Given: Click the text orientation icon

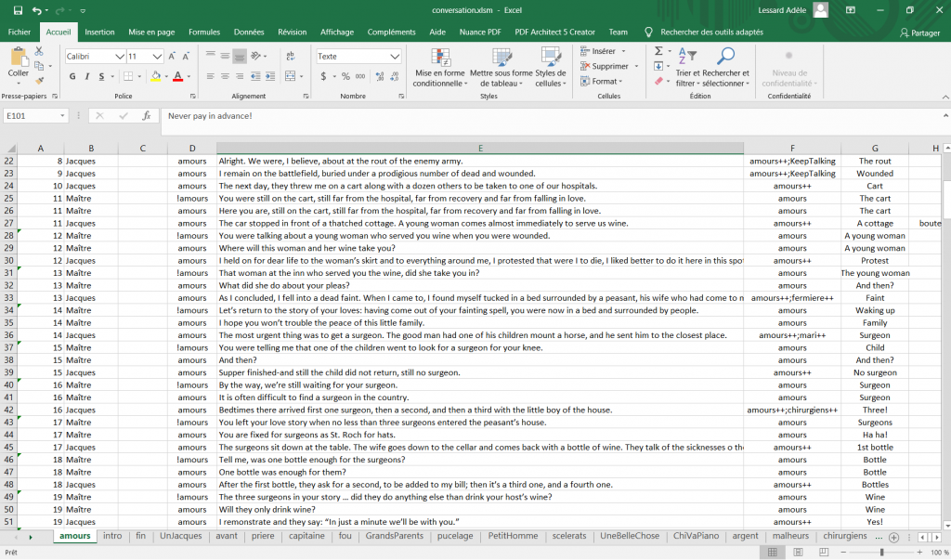Looking at the screenshot, I should [256, 57].
